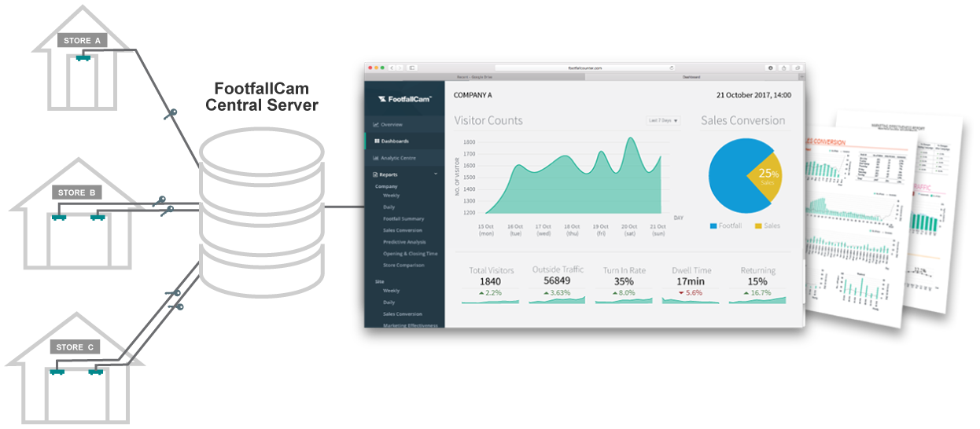Click the yellow Sales legend swatch
The height and width of the screenshot is (429, 980).
coord(759,225)
